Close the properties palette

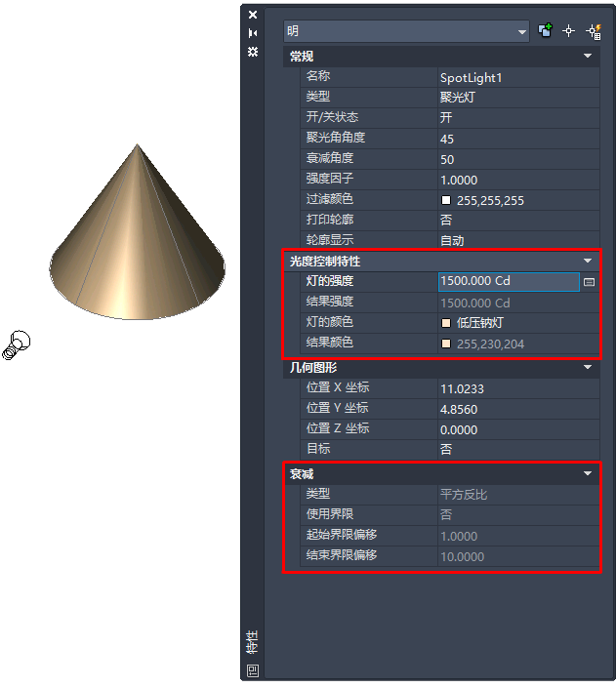pyautogui.click(x=253, y=15)
